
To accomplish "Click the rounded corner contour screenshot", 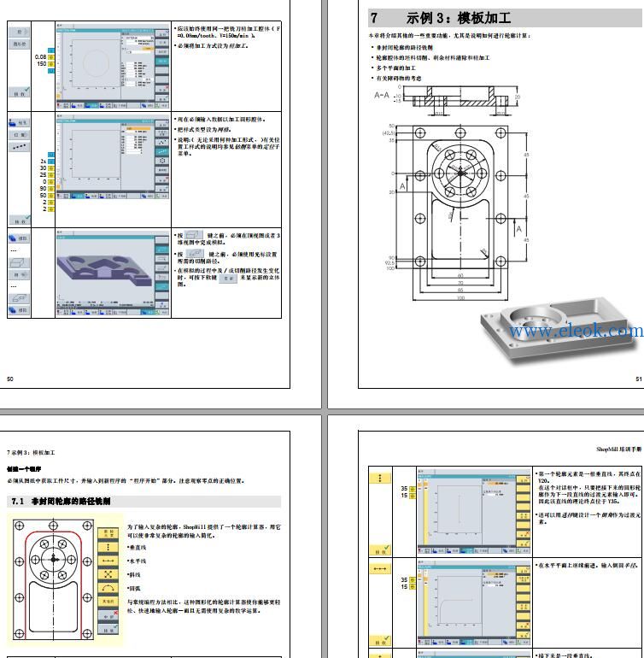I will pyautogui.click(x=475, y=602).
